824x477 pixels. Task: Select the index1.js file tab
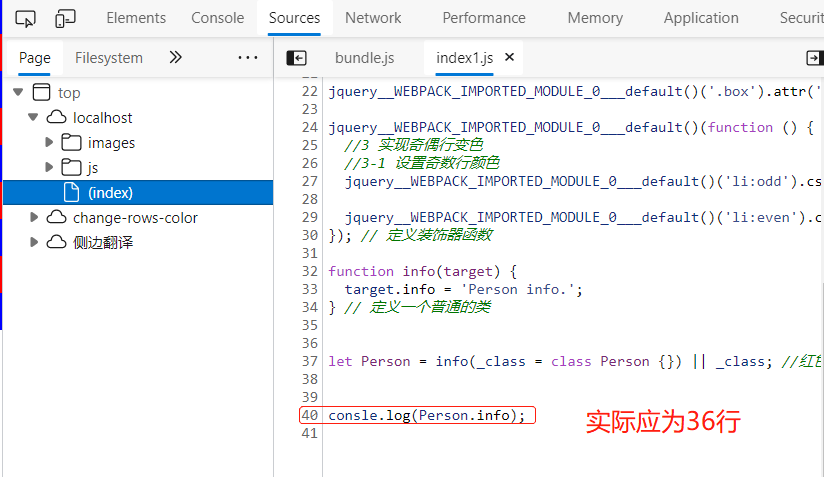coord(465,58)
